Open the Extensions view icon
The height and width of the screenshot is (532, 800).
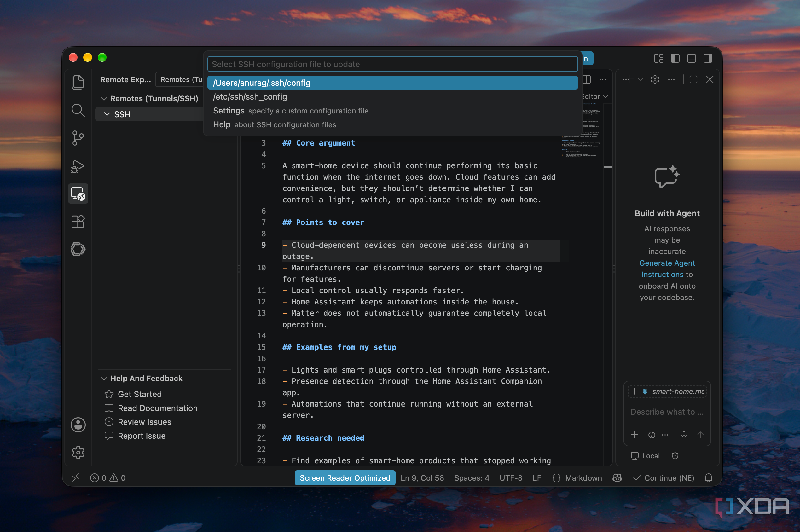tap(78, 222)
